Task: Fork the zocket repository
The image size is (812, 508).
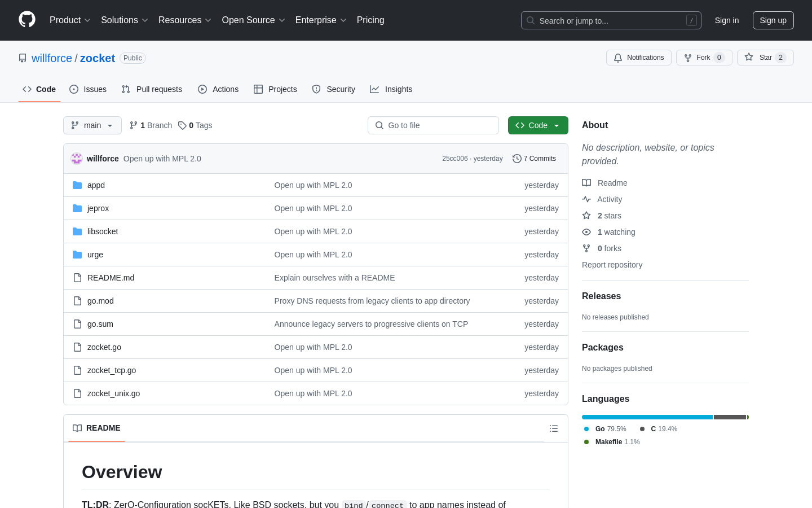Action: [x=704, y=58]
